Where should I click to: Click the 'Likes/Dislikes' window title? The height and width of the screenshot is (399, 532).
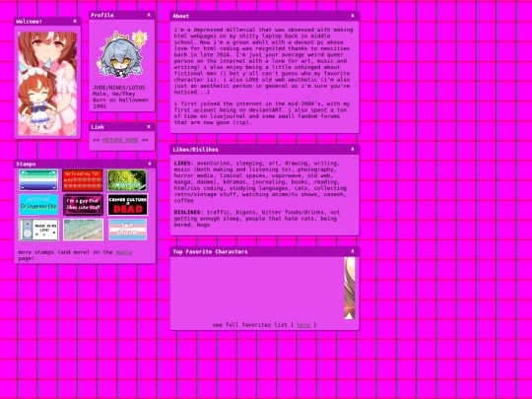pos(196,150)
